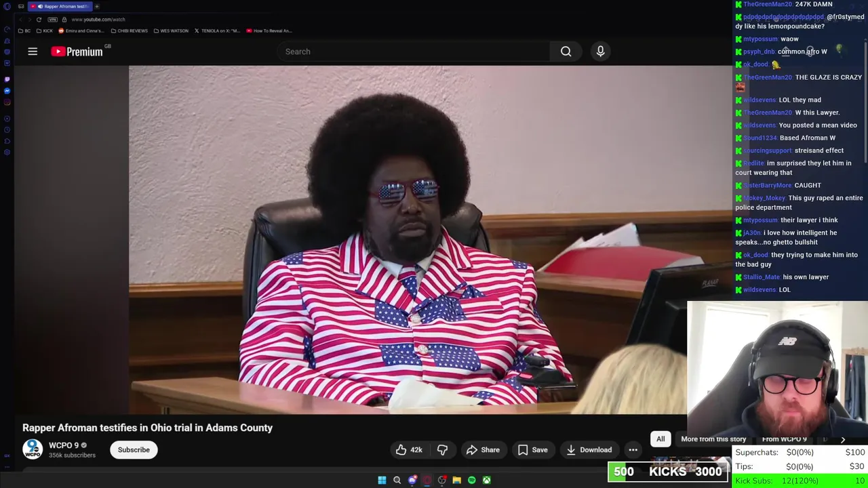Mute tab via speaker icon
Image resolution: width=868 pixels, height=488 pixels.
(40, 6)
